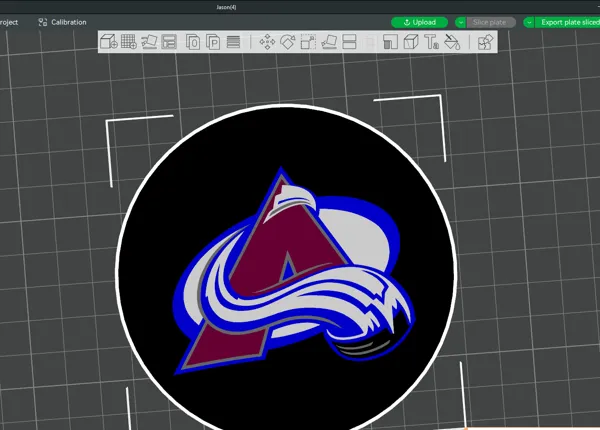Viewport: 600px width, 430px height.
Task: Click the Add model cube icon
Action: pos(108,42)
